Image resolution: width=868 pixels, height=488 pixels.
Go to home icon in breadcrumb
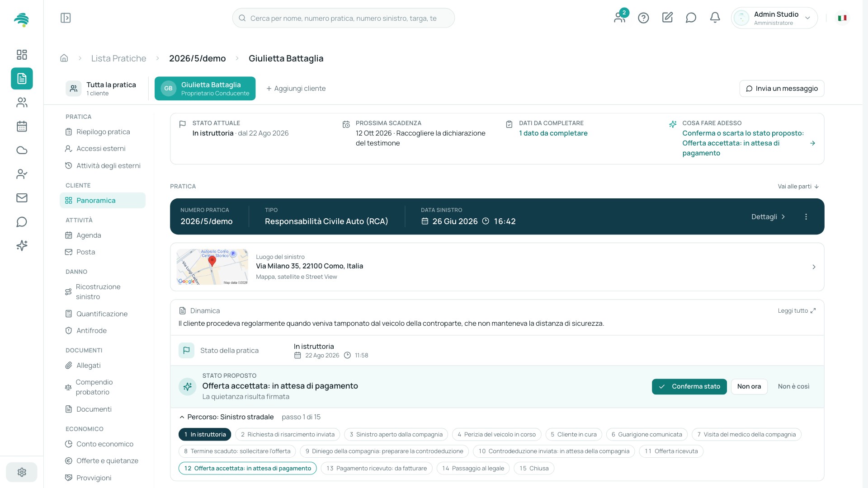point(64,58)
